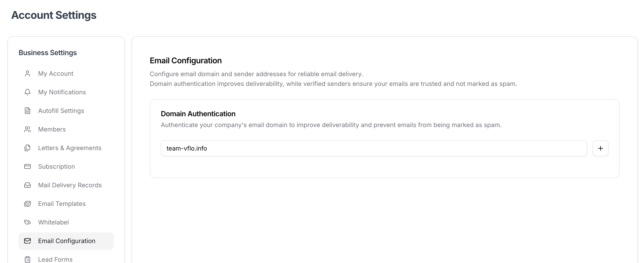Viewport: 644px width, 263px height.
Task: Click the Lead Forms clipboard icon
Action: click(27, 259)
